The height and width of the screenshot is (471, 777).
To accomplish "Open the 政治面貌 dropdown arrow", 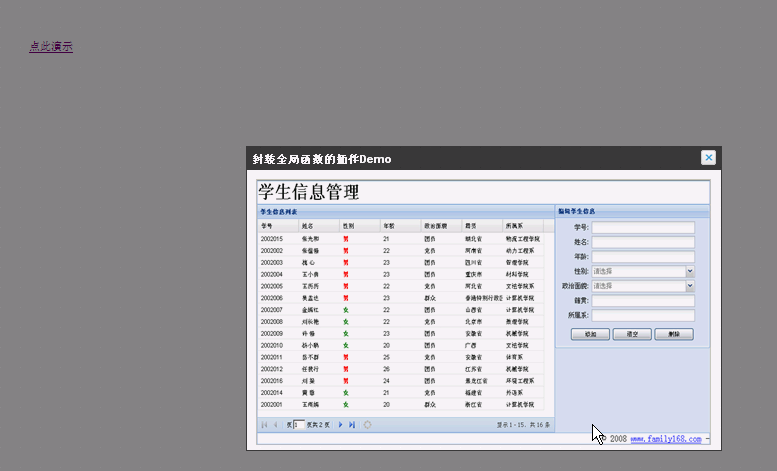I will click(690, 286).
